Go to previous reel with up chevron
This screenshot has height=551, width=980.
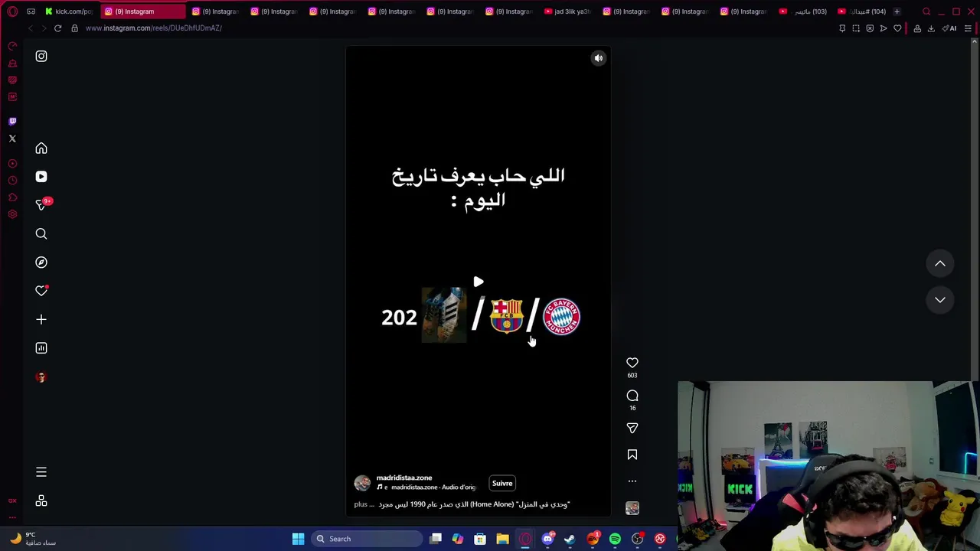click(x=940, y=264)
